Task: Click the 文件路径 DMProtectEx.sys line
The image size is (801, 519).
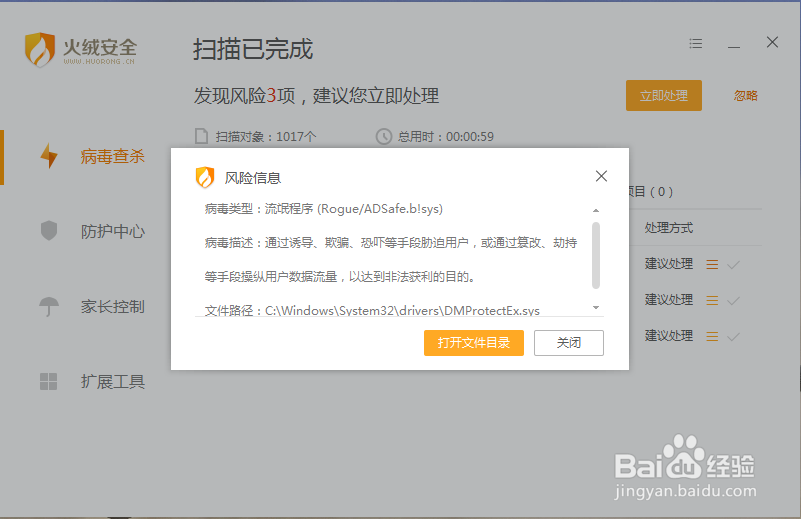Action: [x=372, y=310]
